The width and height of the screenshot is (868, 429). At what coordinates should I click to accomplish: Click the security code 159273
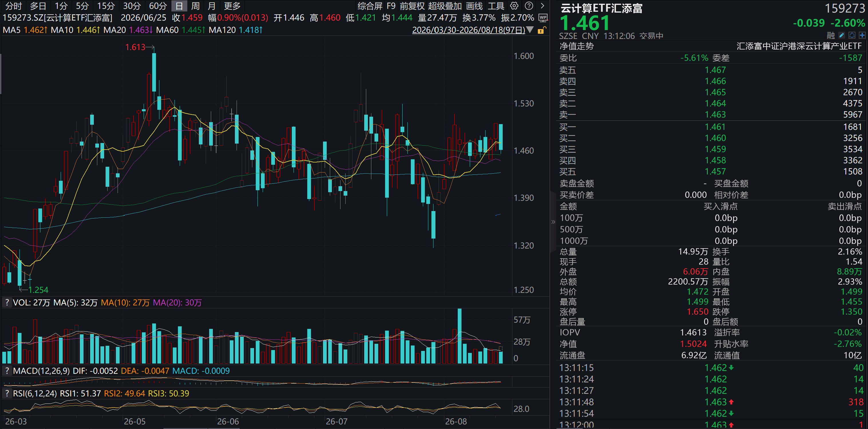845,8
